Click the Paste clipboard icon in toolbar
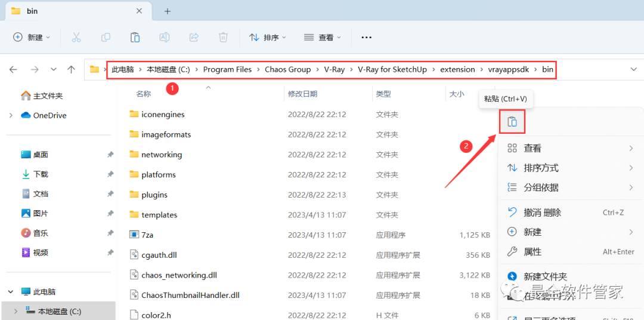This screenshot has height=320, width=644. (135, 38)
